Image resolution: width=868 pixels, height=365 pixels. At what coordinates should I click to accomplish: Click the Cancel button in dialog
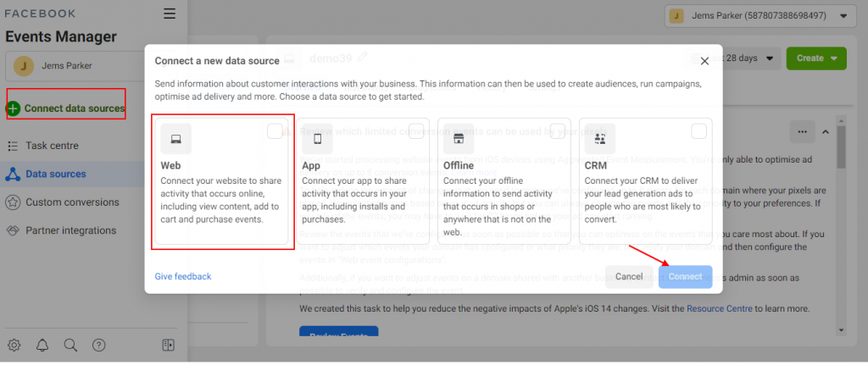pos(629,277)
